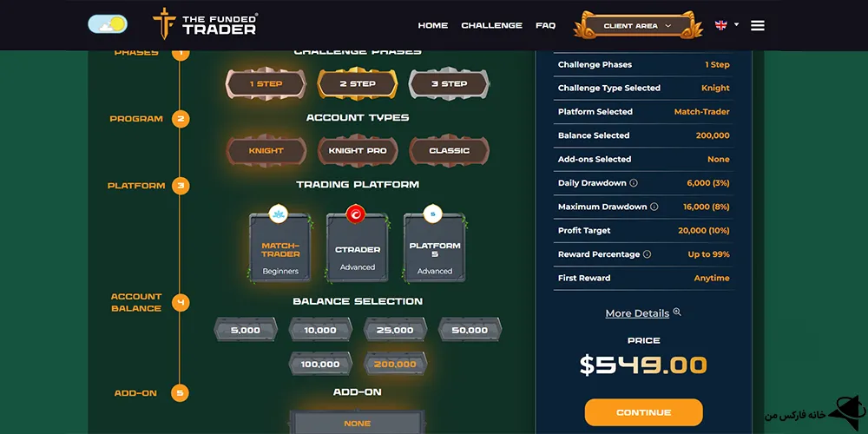Click the Balance Selection heading
Screen dimensions: 868x434
click(358, 302)
